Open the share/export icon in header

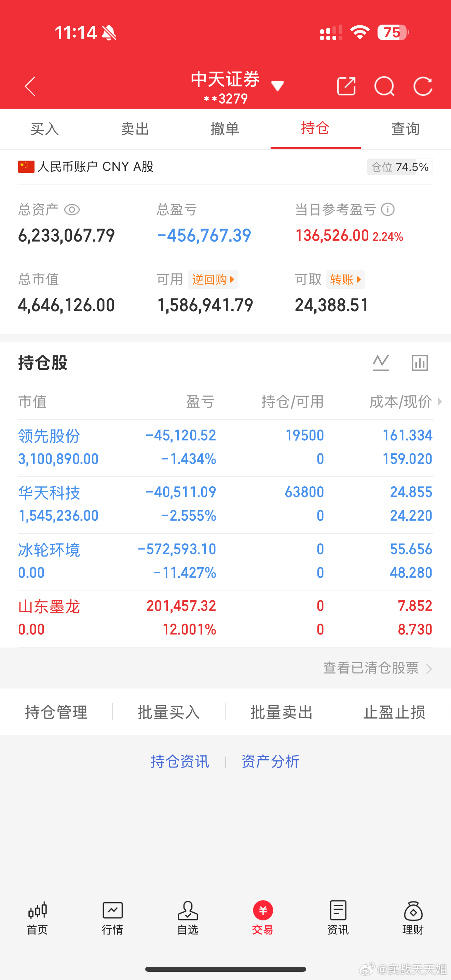click(346, 86)
